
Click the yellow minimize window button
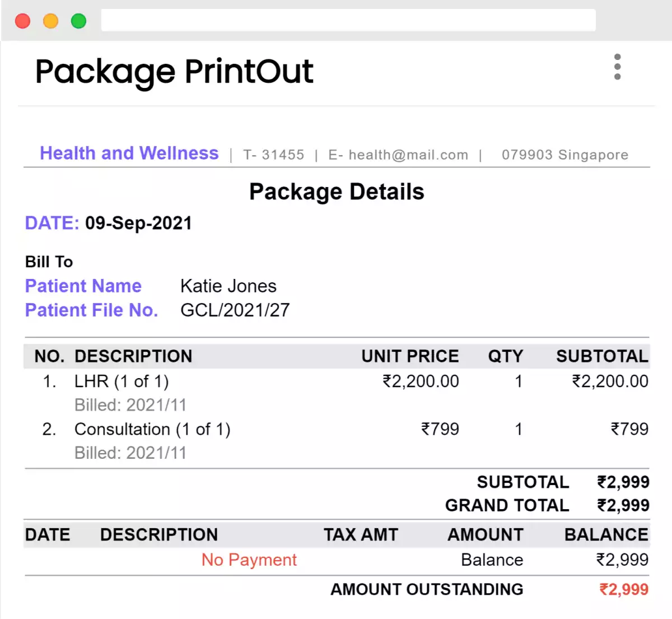click(x=51, y=21)
